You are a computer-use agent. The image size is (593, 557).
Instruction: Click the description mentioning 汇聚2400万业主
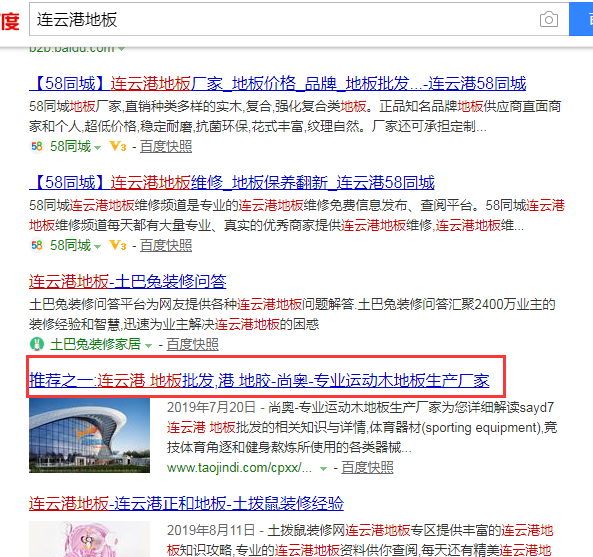(292, 314)
